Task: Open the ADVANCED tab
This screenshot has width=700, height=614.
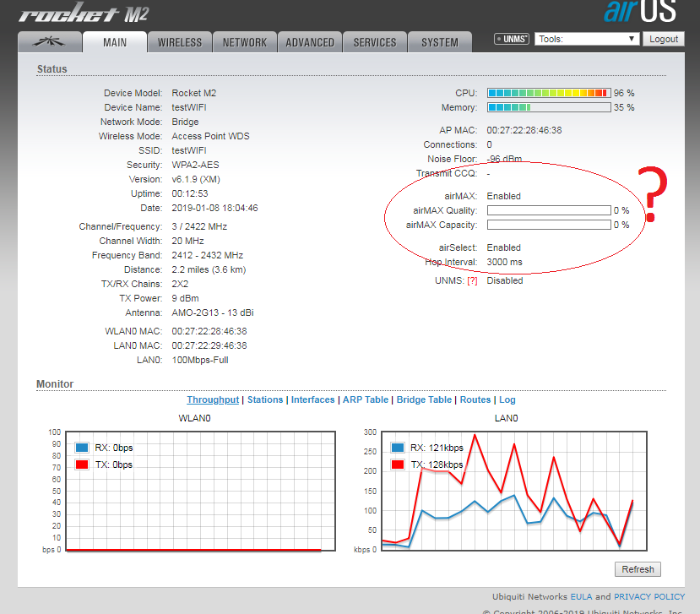Action: [x=310, y=42]
